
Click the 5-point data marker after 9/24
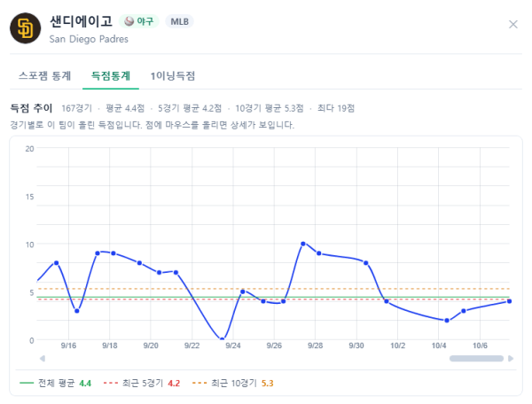[243, 291]
